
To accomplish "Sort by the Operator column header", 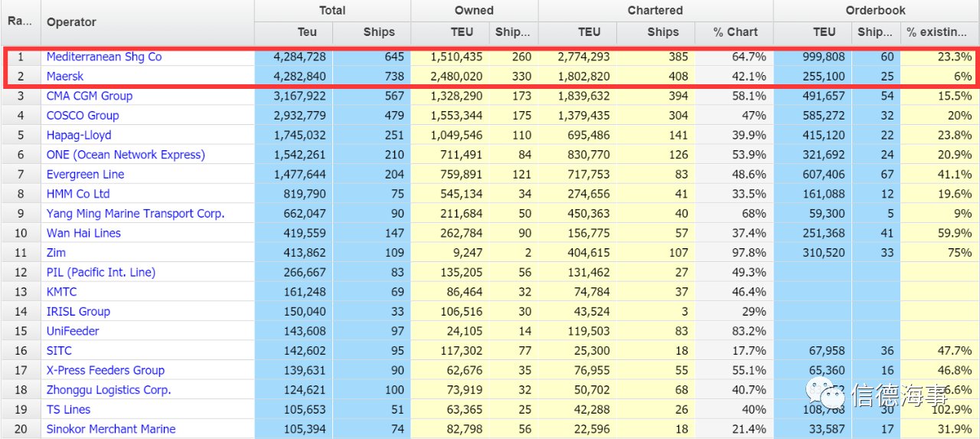I will pyautogui.click(x=147, y=22).
